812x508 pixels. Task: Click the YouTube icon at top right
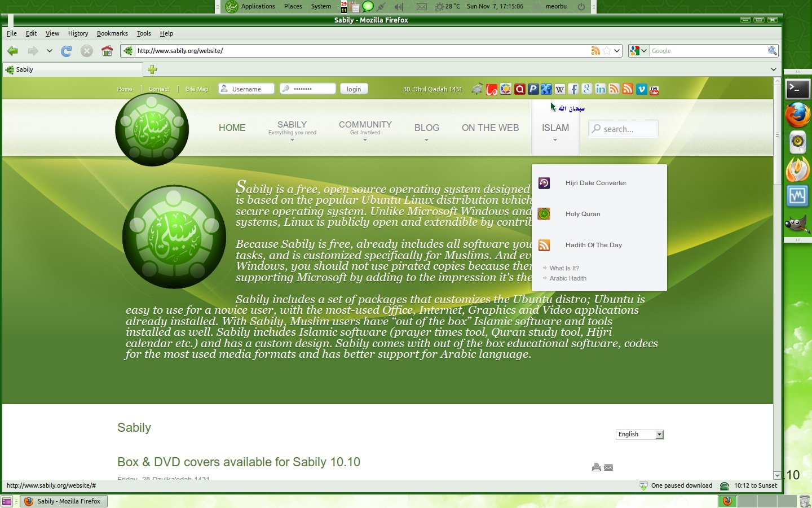(654, 89)
